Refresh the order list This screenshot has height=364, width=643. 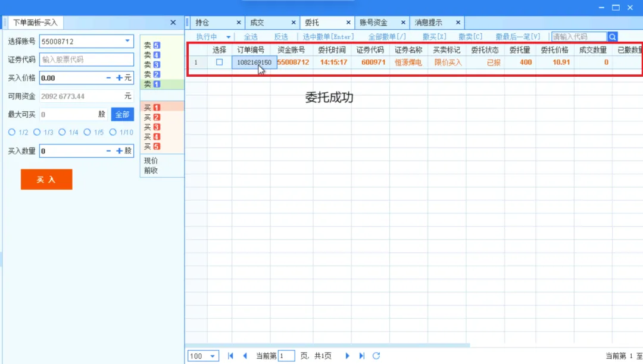[x=376, y=356]
